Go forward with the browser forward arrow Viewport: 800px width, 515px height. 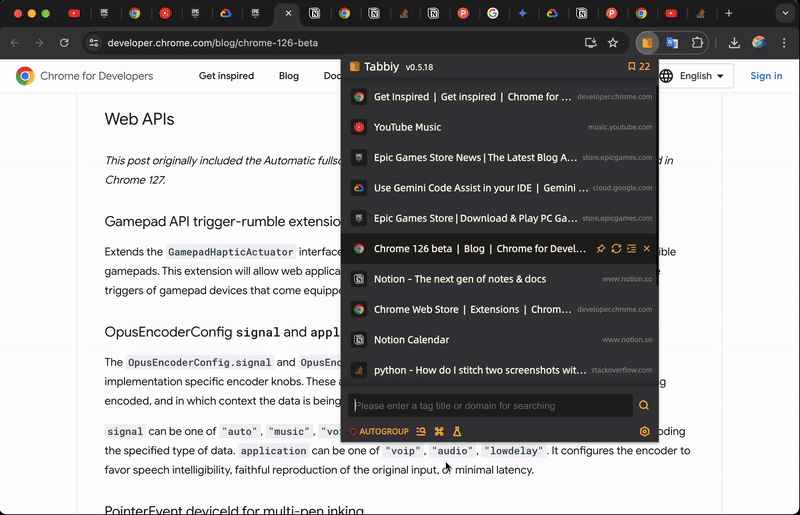point(39,43)
